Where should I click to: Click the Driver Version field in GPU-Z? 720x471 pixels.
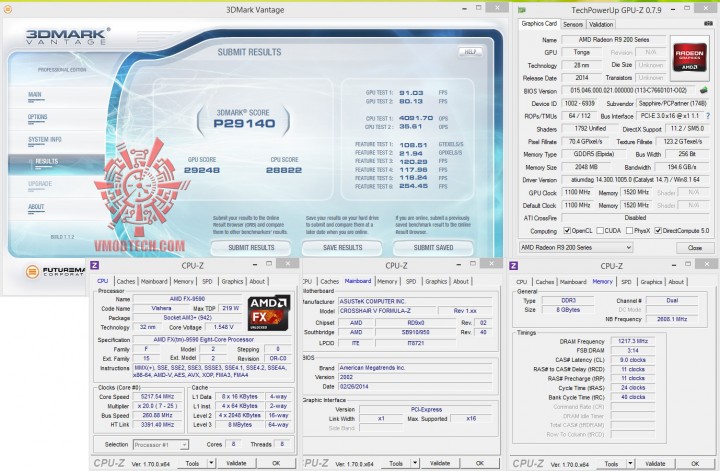(x=636, y=180)
